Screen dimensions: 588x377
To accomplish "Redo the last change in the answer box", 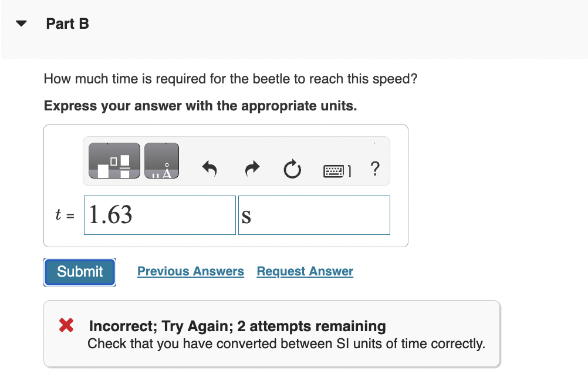I will (251, 169).
